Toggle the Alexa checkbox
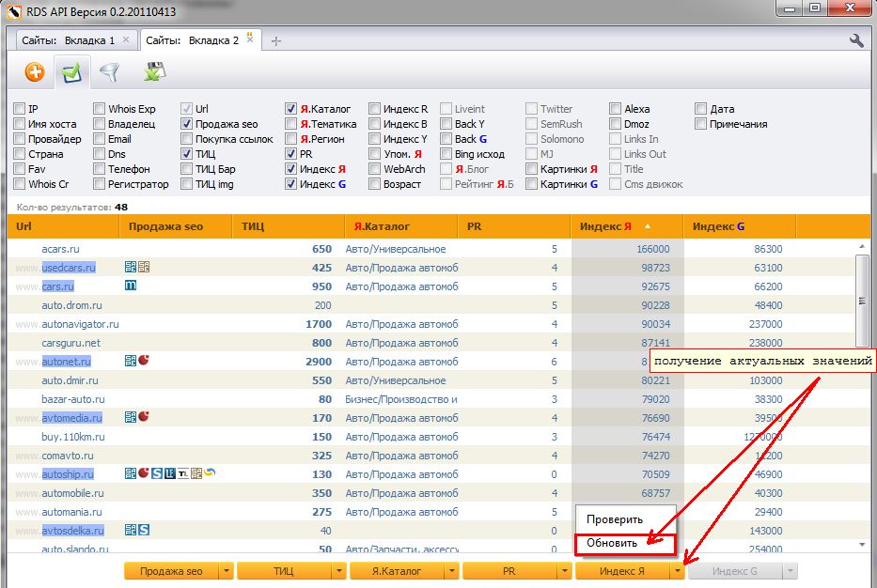The image size is (877, 588). click(616, 109)
